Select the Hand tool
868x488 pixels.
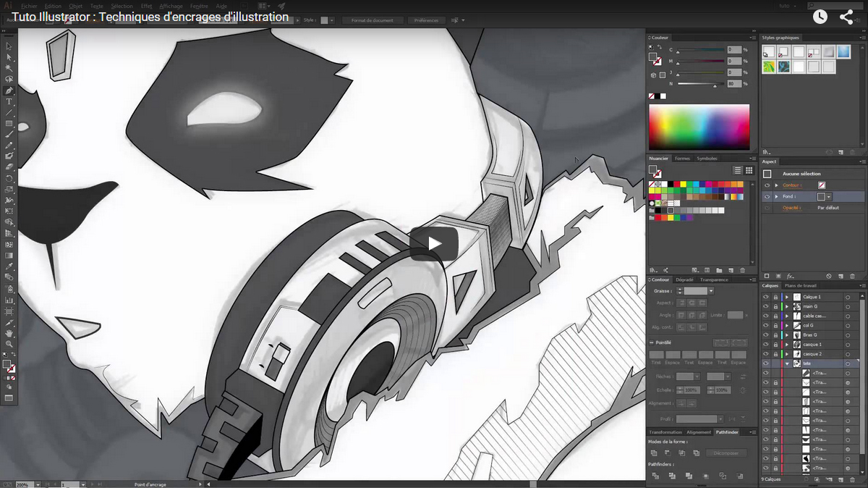point(9,333)
